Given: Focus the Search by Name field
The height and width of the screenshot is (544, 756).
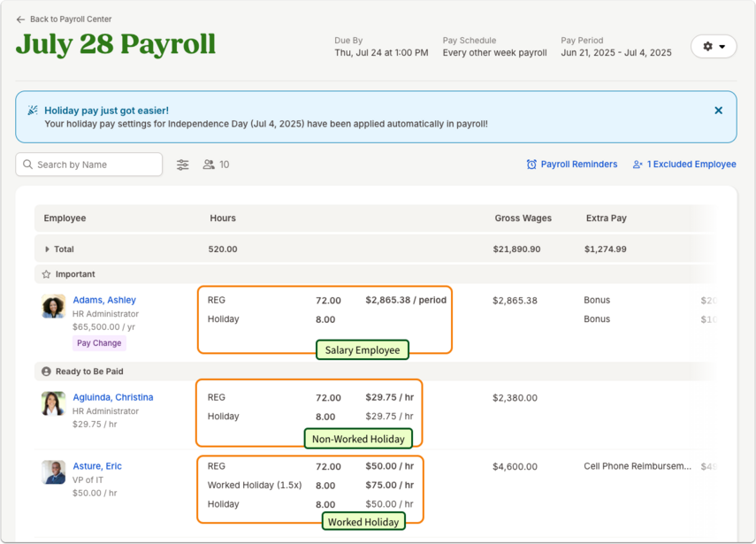Looking at the screenshot, I should click(88, 165).
